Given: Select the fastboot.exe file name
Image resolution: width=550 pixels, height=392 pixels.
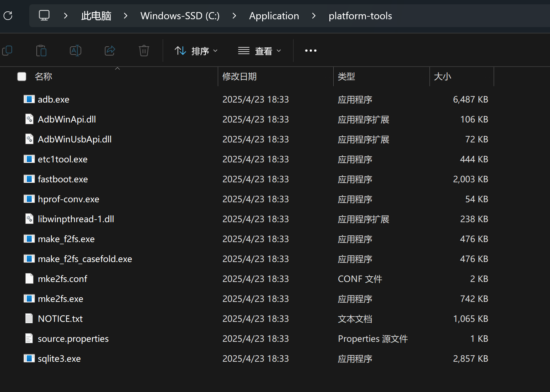Looking at the screenshot, I should pos(63,179).
